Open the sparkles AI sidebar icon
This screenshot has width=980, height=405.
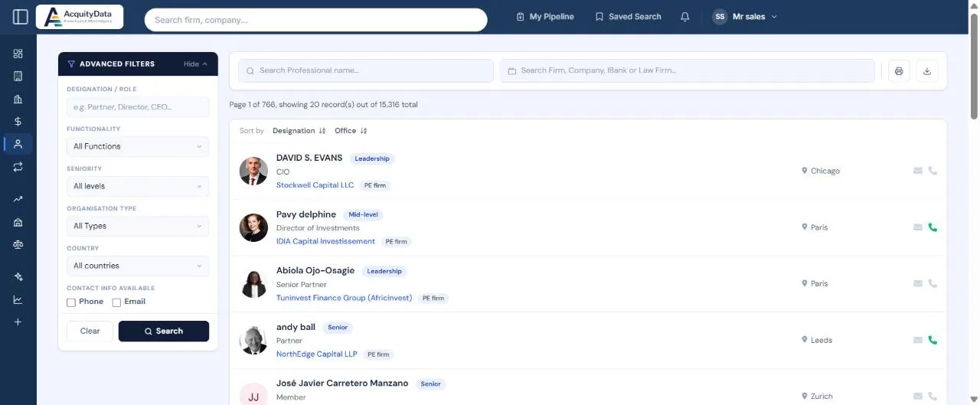[18, 277]
